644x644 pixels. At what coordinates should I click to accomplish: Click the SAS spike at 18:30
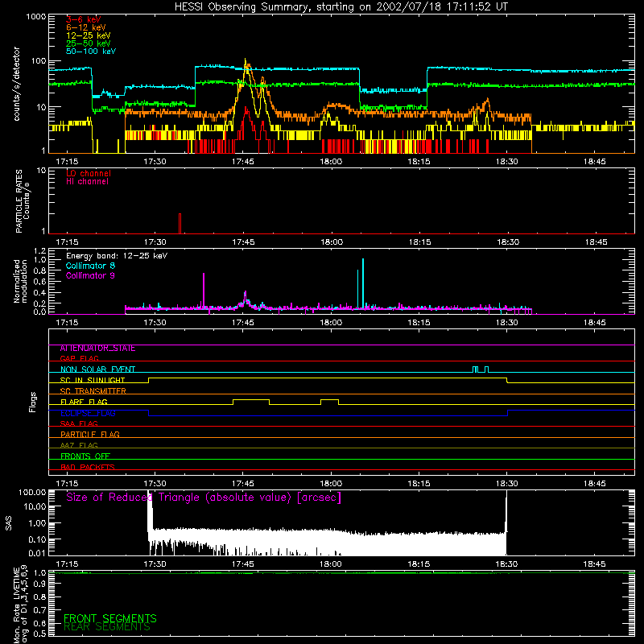point(506,522)
